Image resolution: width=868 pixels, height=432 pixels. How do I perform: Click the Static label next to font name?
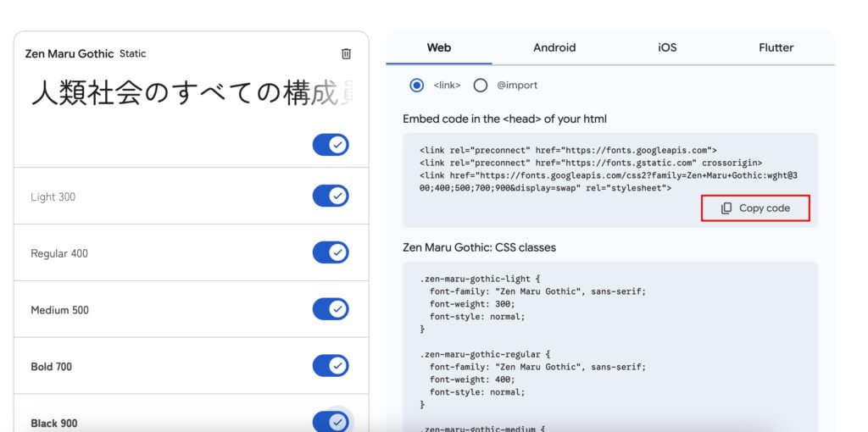(x=133, y=53)
